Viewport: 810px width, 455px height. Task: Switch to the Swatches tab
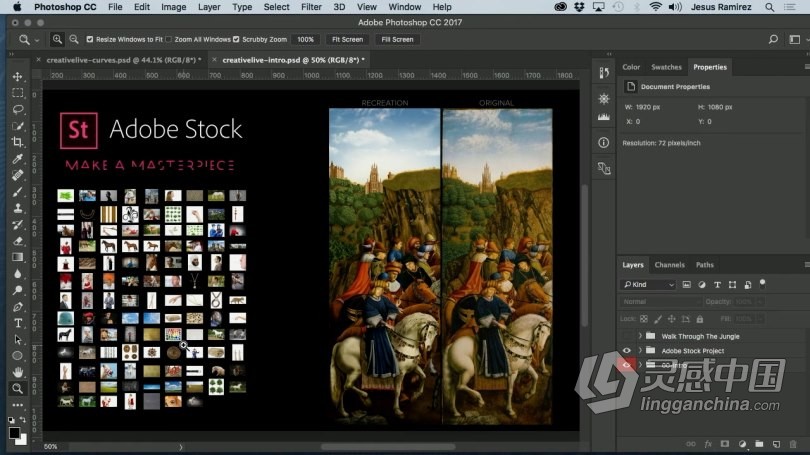(x=666, y=67)
